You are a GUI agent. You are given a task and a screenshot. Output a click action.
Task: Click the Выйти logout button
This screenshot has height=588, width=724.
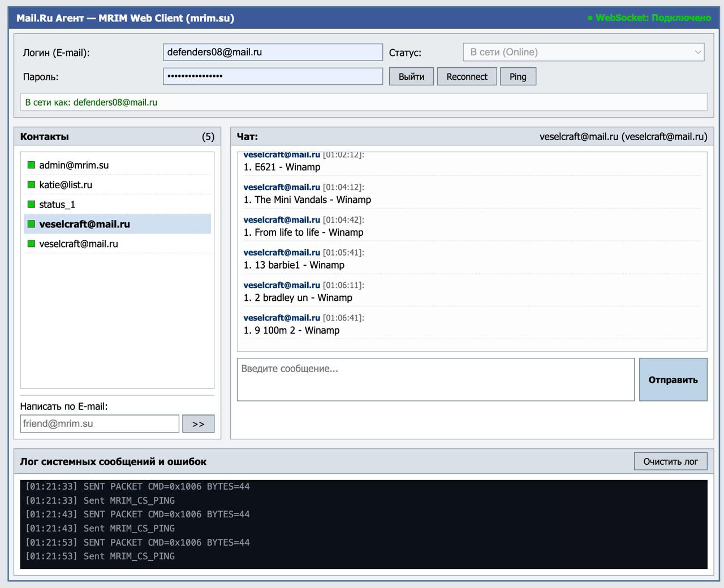click(411, 77)
